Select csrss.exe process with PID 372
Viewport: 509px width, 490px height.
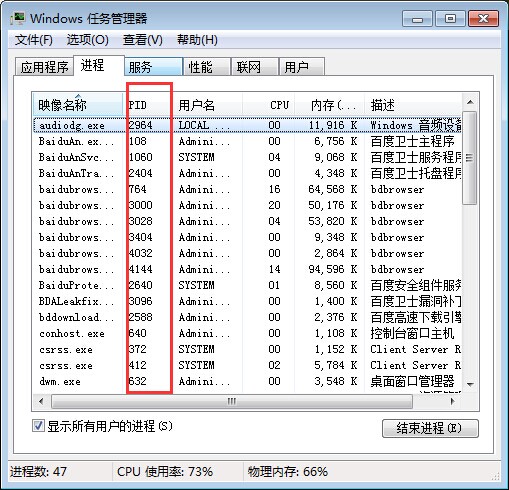(x=247, y=349)
